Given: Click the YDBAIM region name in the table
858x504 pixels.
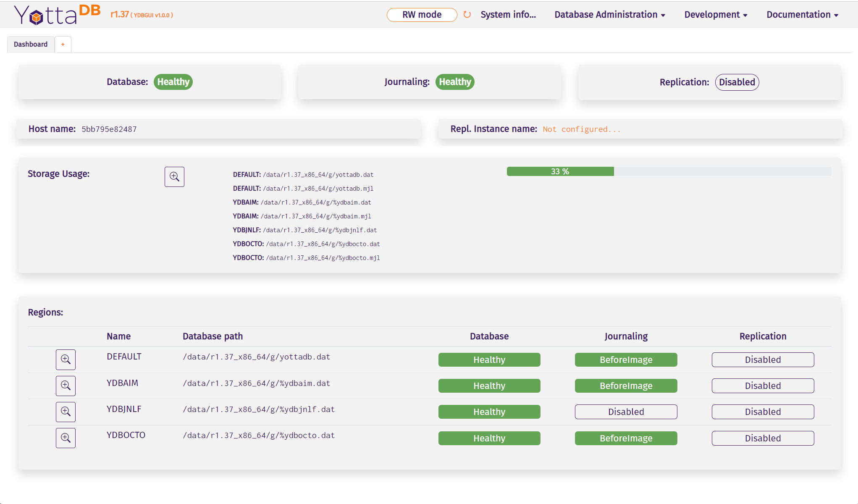Looking at the screenshot, I should coord(122,383).
